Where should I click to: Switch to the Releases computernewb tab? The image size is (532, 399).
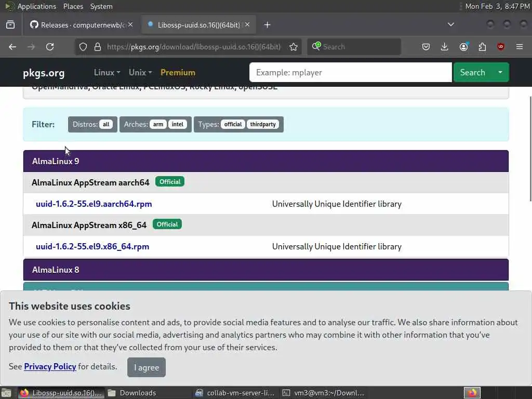tap(82, 25)
